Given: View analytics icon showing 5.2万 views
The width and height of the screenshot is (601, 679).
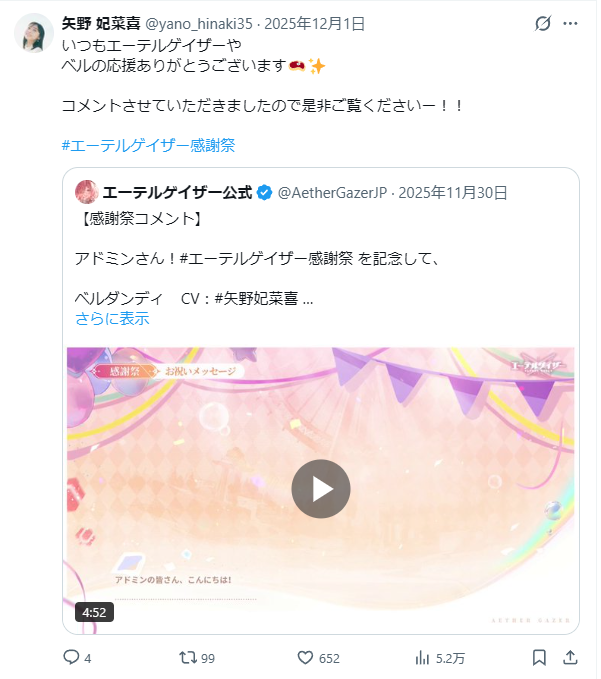Looking at the screenshot, I should point(422,657).
